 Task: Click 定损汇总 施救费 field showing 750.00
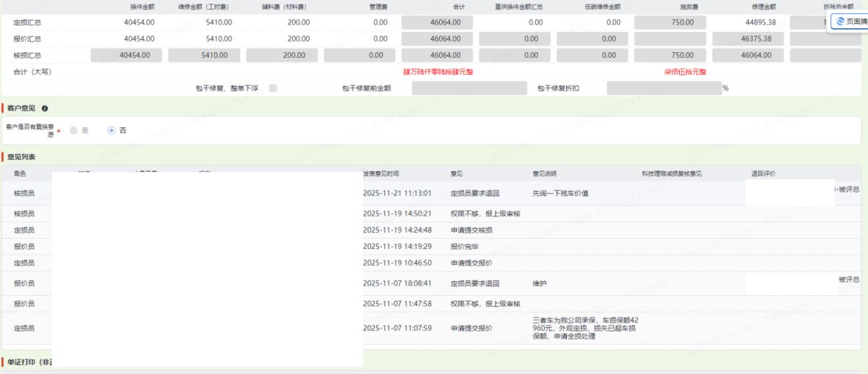tap(670, 22)
